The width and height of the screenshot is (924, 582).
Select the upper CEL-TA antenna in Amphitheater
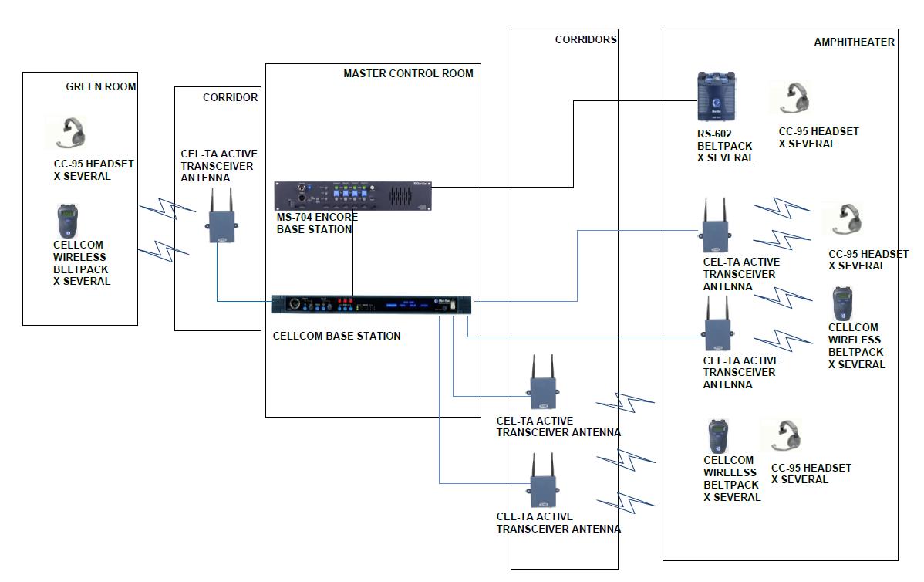click(x=715, y=225)
